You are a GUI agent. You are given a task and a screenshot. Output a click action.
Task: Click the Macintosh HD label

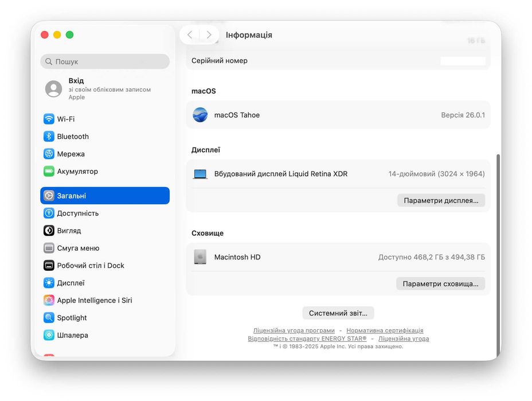click(x=237, y=257)
